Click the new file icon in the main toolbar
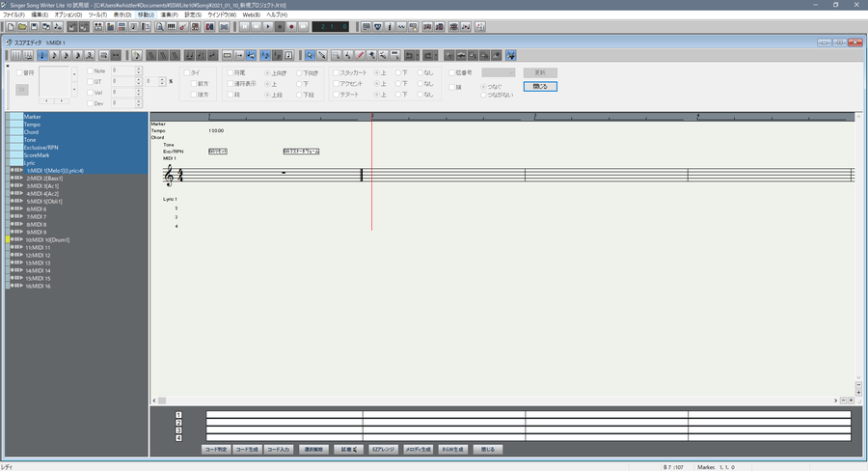The width and height of the screenshot is (868, 471). pos(8,26)
